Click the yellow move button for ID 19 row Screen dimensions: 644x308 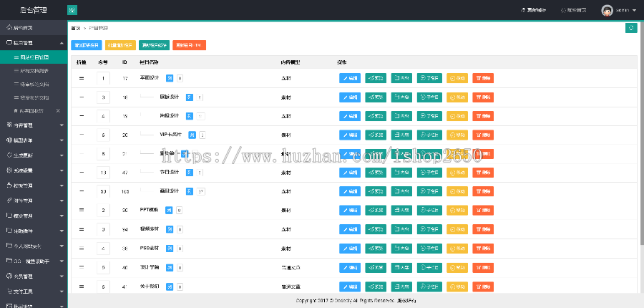click(457, 115)
